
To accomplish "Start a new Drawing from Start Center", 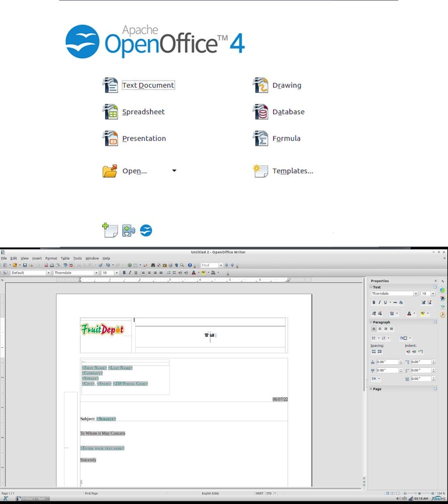I will click(x=277, y=85).
